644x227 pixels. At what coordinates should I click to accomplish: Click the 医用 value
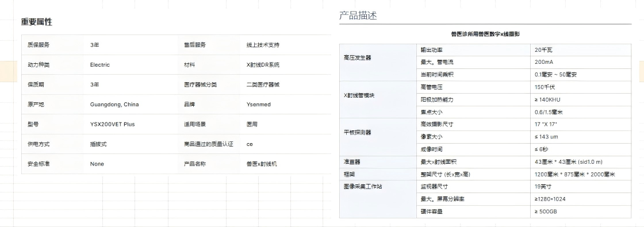click(252, 124)
